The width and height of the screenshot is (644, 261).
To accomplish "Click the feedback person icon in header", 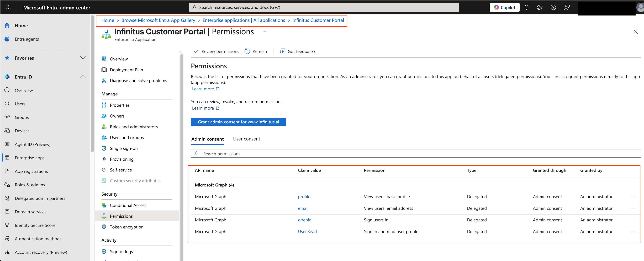I will (567, 8).
